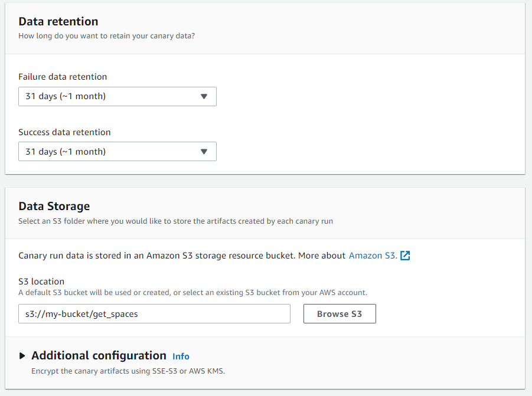Click the Success retention dropdown arrow icon
This screenshot has width=532, height=396.
(204, 152)
